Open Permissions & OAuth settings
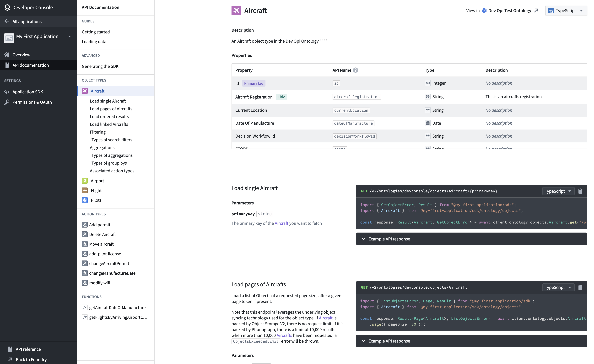594x364 pixels. [32, 102]
